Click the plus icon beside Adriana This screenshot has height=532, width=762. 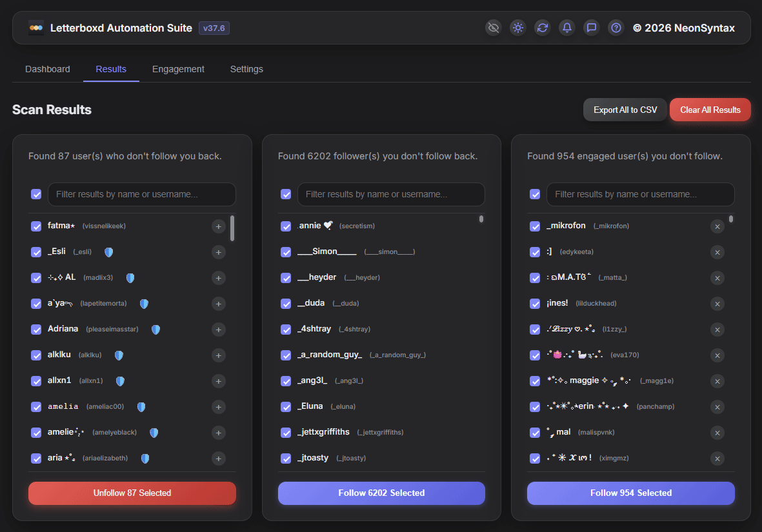click(219, 330)
